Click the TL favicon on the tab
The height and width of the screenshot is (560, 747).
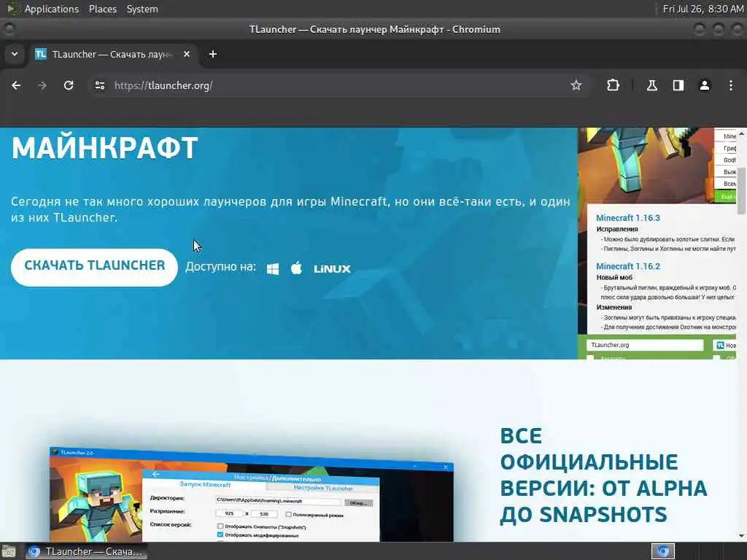[41, 54]
